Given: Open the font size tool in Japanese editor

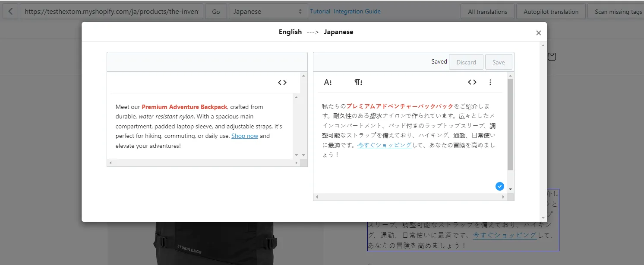Looking at the screenshot, I should click(x=328, y=82).
